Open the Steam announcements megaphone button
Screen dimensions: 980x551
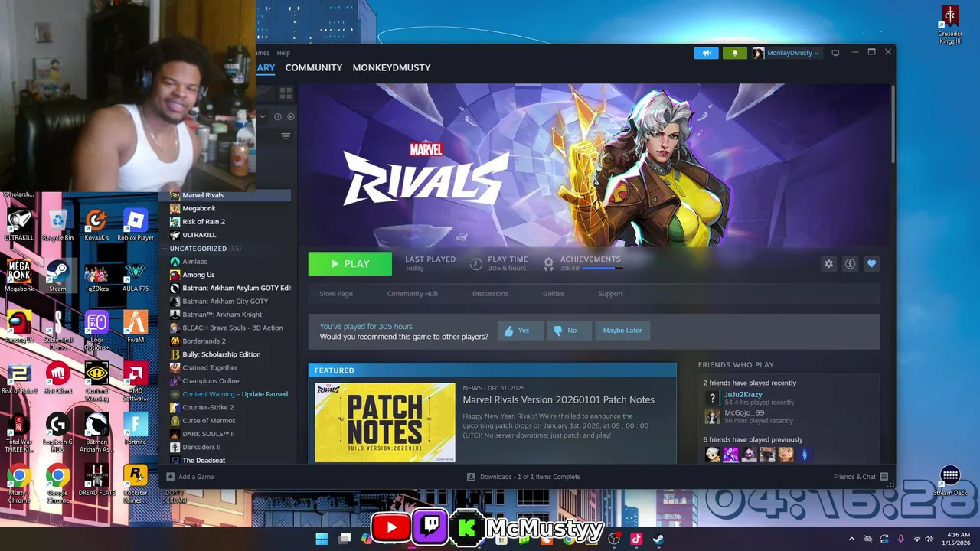[706, 53]
